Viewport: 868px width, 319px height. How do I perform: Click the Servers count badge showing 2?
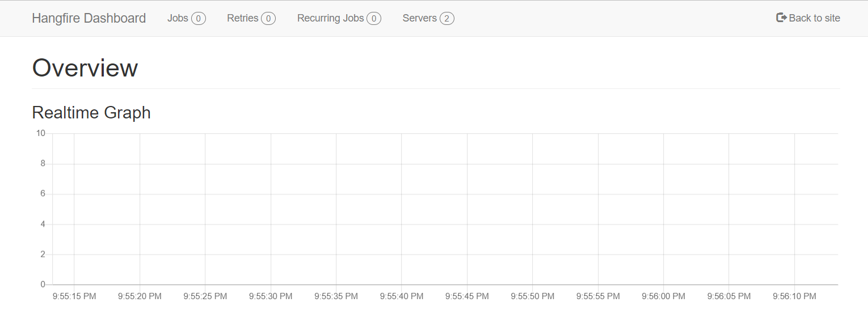point(447,19)
